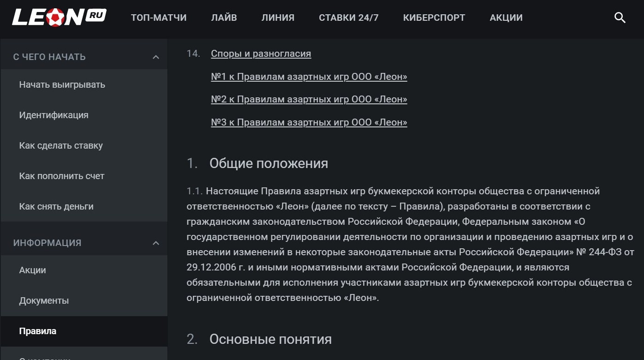Follow the Споры и разногласия link
This screenshot has height=360, width=644.
[261, 54]
